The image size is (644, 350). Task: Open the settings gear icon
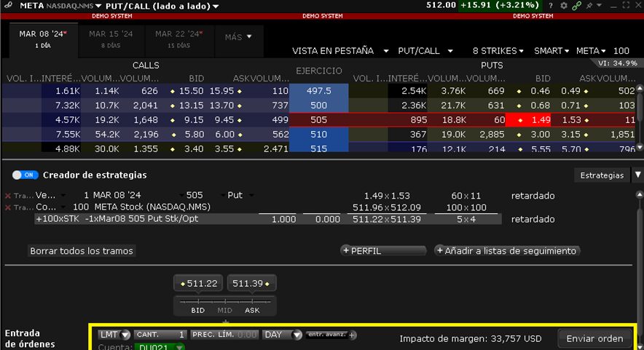[563, 6]
